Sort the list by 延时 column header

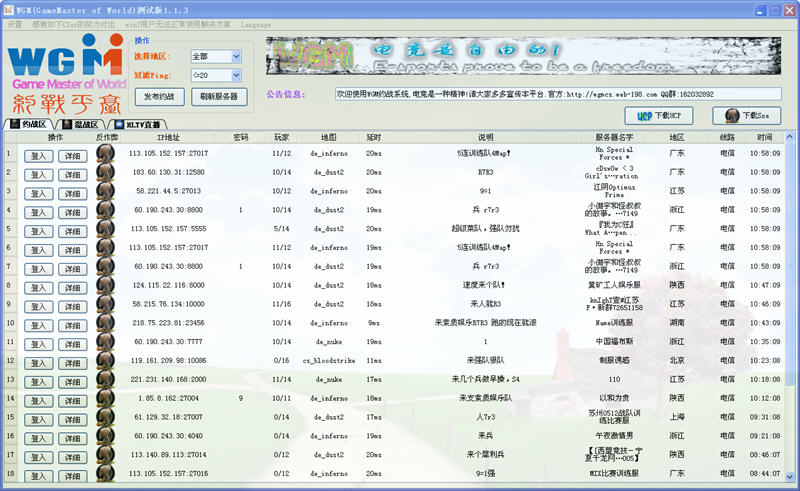(x=373, y=137)
